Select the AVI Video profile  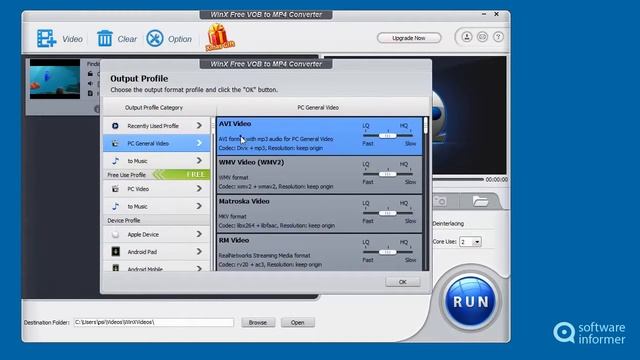point(319,136)
